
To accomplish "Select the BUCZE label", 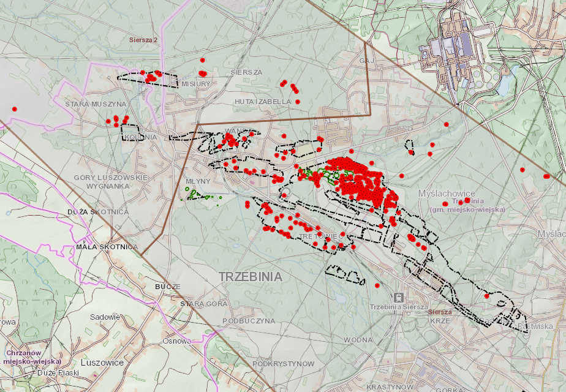I will coord(168,287).
